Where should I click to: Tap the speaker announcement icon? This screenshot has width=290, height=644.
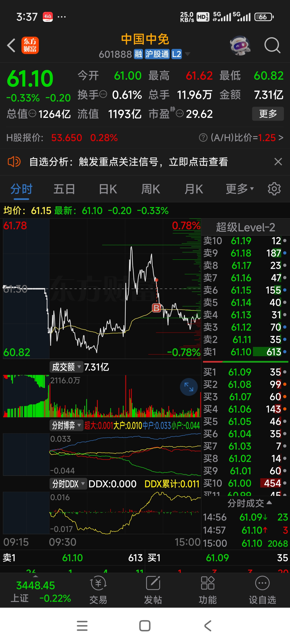pyautogui.click(x=14, y=162)
